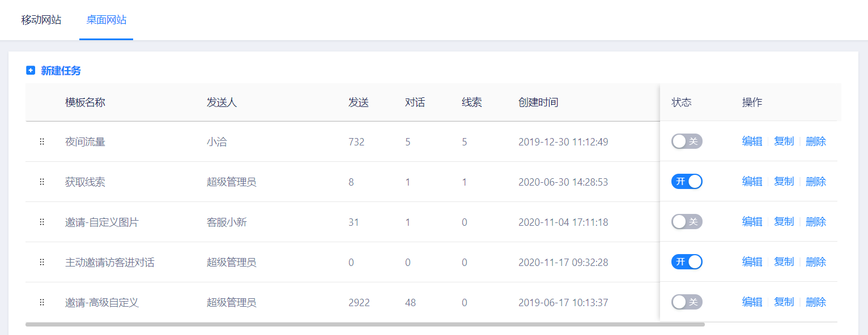This screenshot has height=335, width=868.
Task: Copy the 夜间流量 template
Action: (x=784, y=141)
